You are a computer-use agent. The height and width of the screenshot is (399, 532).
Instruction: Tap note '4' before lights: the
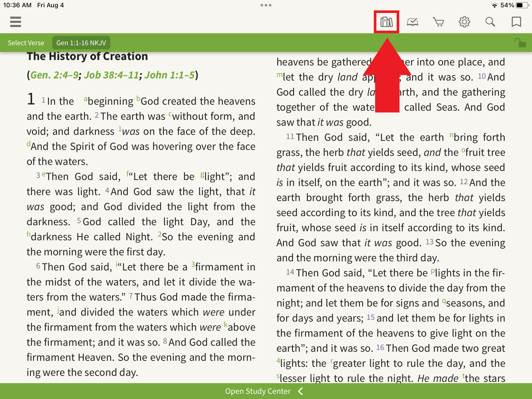(x=278, y=361)
